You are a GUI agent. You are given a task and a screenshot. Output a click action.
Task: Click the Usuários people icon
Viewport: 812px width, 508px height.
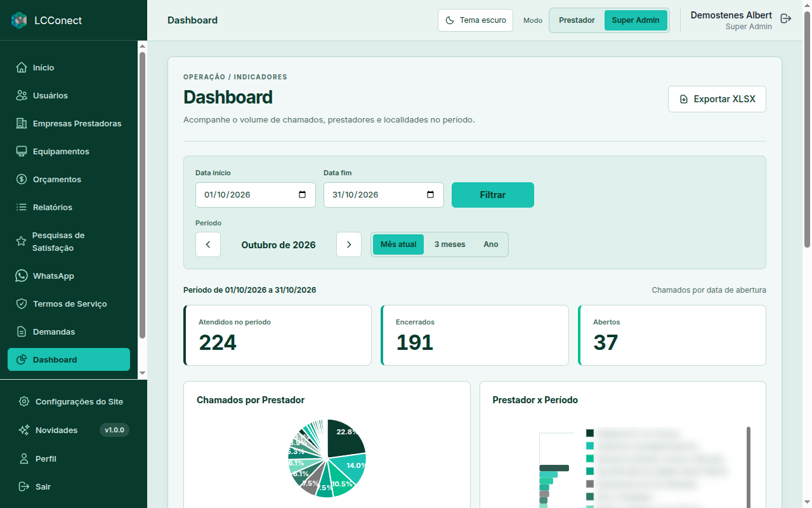(x=22, y=95)
